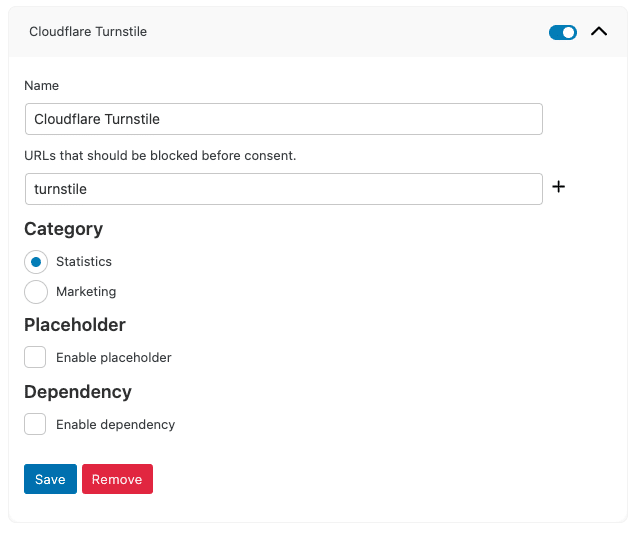This screenshot has width=636, height=533.
Task: Click the Name field label
Action: click(x=41, y=86)
